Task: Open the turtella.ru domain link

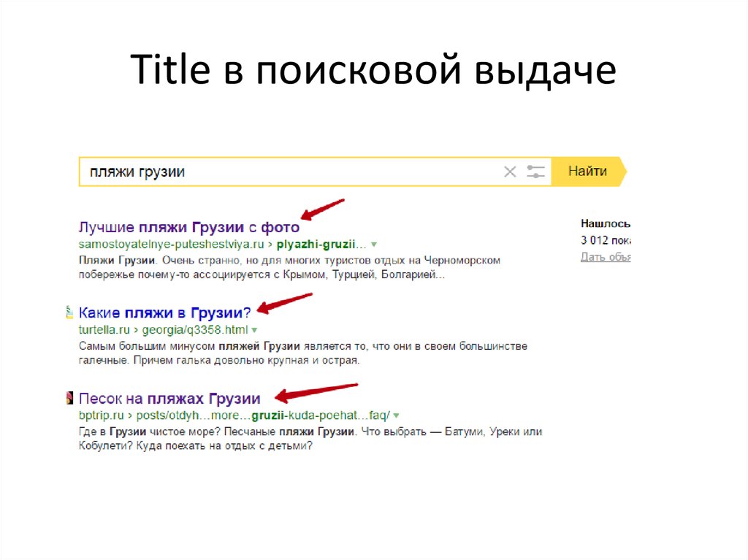Action: (x=104, y=329)
